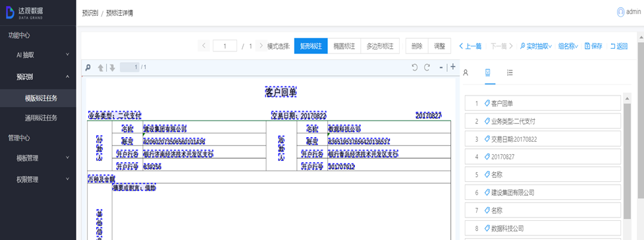Screen dimensions: 644x240
Task: Click the 删除 button
Action: tap(417, 46)
